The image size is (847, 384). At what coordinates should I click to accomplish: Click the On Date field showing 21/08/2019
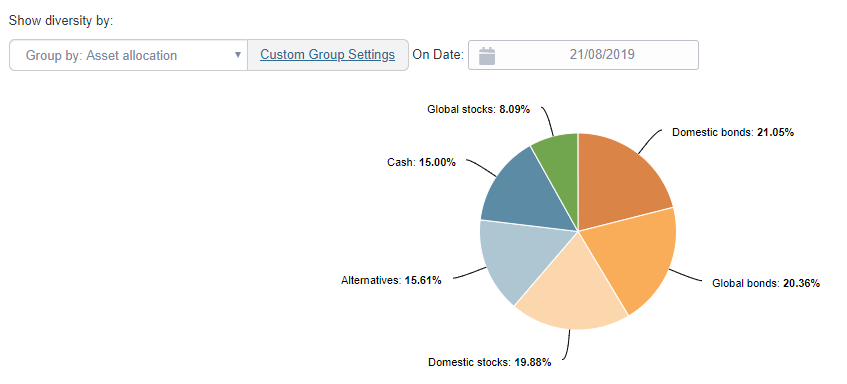pos(583,55)
